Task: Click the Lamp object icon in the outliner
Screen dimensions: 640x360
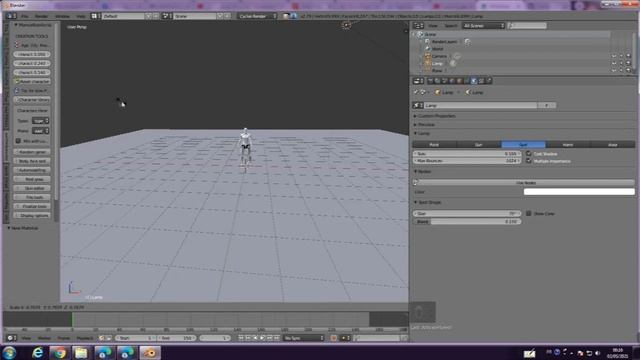Action: tap(427, 63)
